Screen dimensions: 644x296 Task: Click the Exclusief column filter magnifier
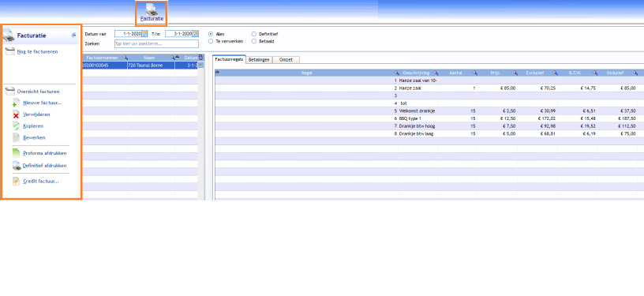coord(556,73)
